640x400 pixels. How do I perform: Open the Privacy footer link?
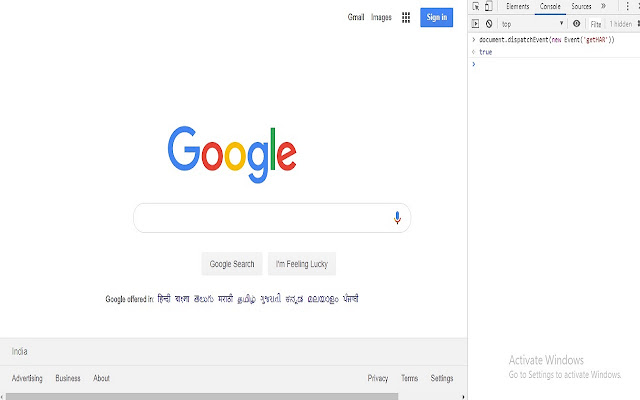(378, 378)
